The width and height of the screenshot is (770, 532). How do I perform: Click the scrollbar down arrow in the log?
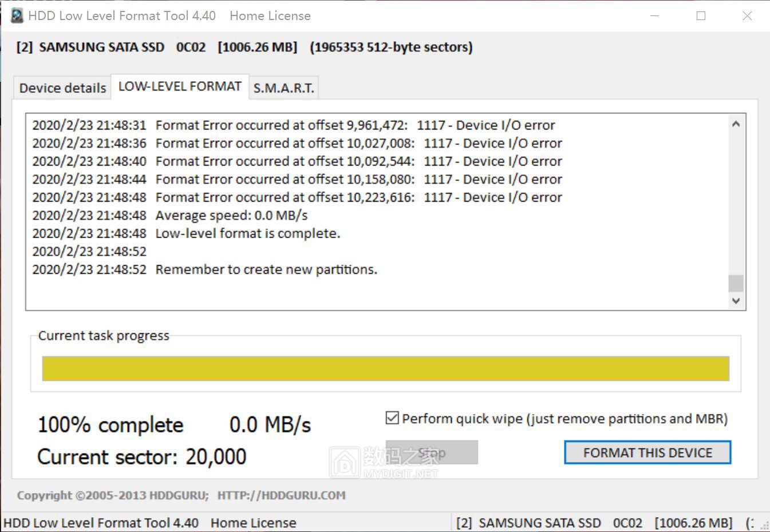coord(736,301)
